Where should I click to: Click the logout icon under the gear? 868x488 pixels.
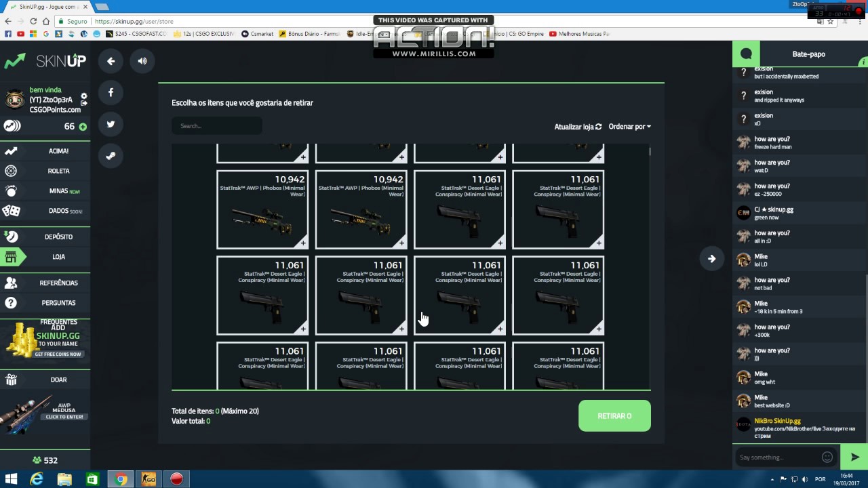click(84, 103)
